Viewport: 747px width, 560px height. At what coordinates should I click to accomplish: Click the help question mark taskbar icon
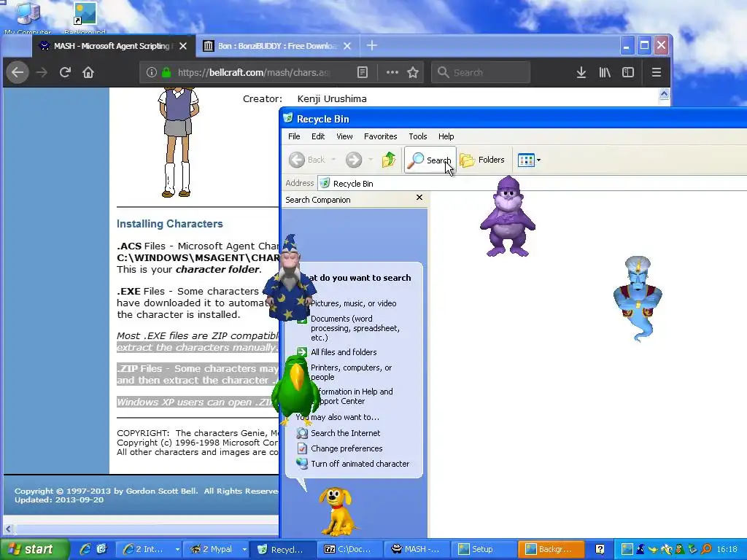tap(600, 549)
